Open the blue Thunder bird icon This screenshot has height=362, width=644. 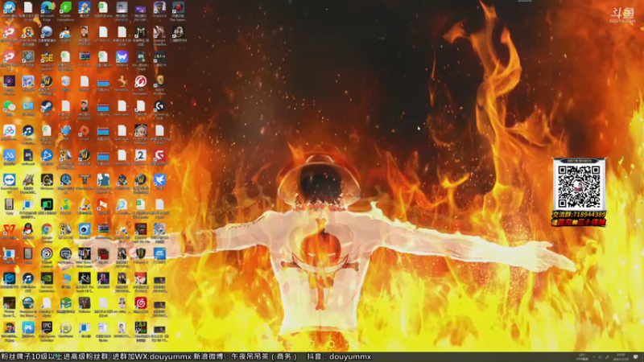click(159, 180)
